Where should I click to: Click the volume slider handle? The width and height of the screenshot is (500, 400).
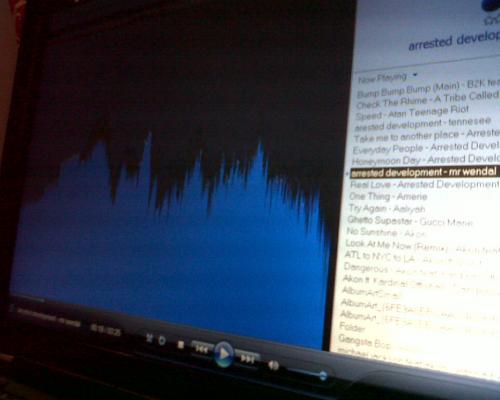click(323, 376)
